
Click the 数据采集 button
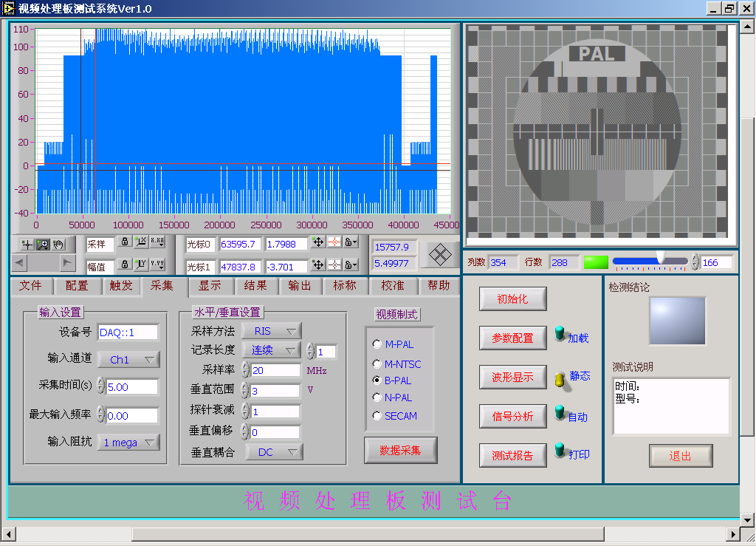tap(400, 450)
